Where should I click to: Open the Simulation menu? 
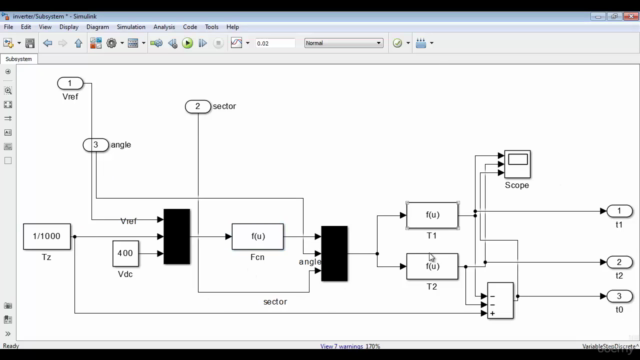click(x=131, y=27)
